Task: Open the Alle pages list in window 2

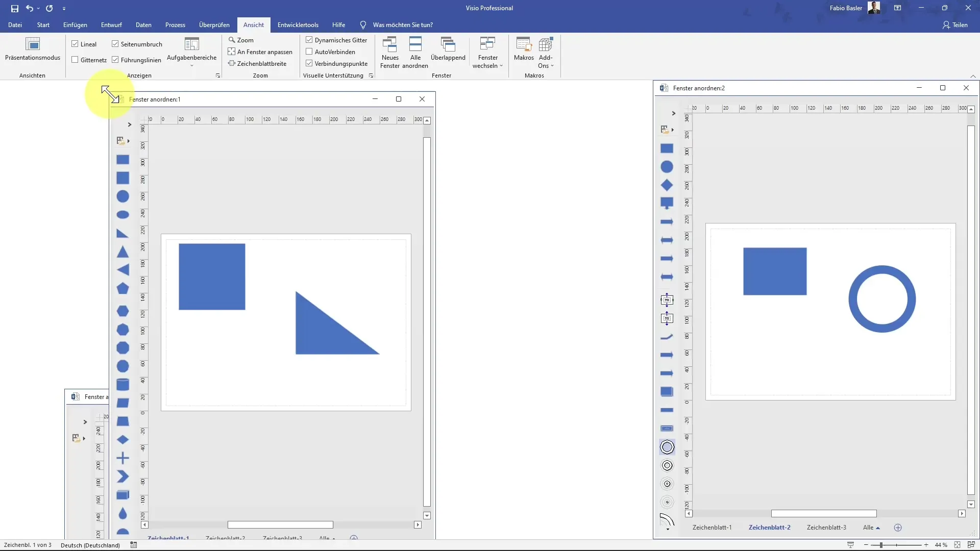Action: [871, 528]
